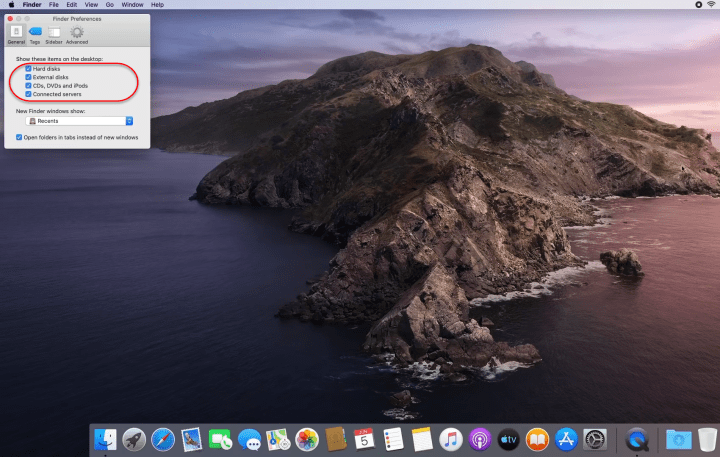The image size is (720, 457).
Task: Click the circular status icon beside Wi-Fi
Action: [x=698, y=5]
